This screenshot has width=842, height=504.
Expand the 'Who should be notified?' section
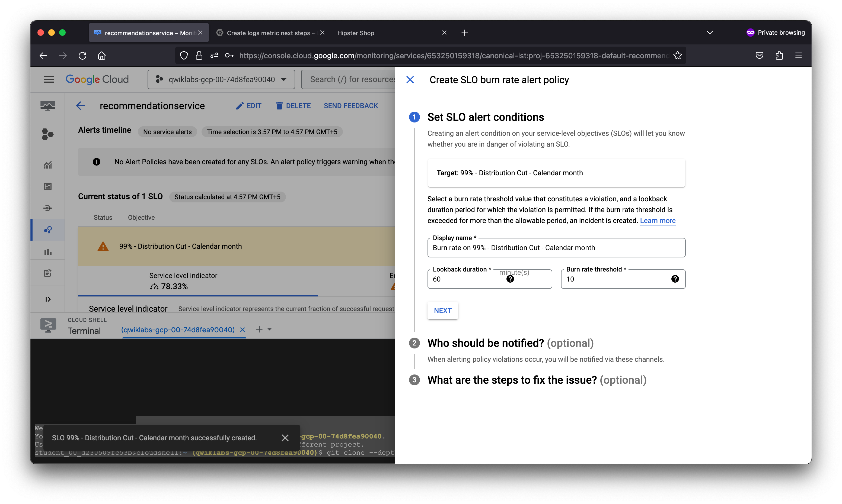point(485,343)
